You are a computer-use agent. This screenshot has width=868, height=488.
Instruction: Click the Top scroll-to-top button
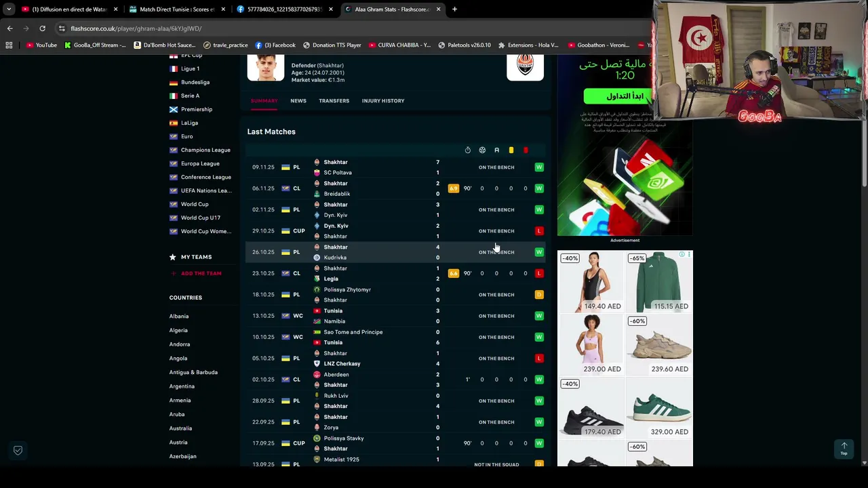(844, 449)
